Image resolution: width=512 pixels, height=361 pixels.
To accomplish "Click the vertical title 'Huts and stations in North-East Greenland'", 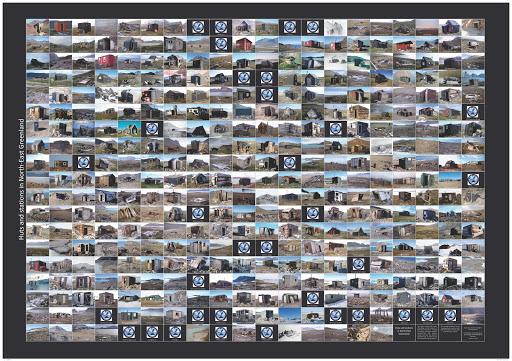I will coord(22,179).
